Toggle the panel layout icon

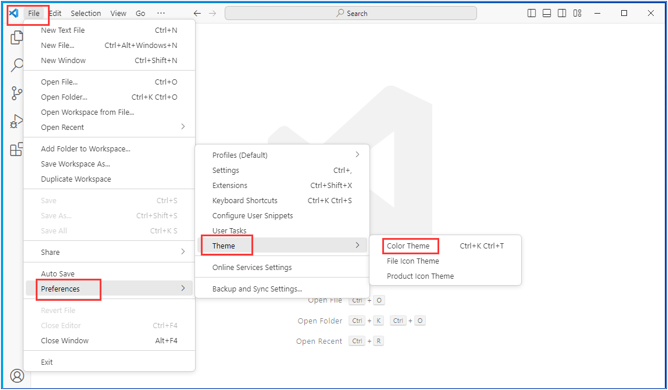click(547, 13)
